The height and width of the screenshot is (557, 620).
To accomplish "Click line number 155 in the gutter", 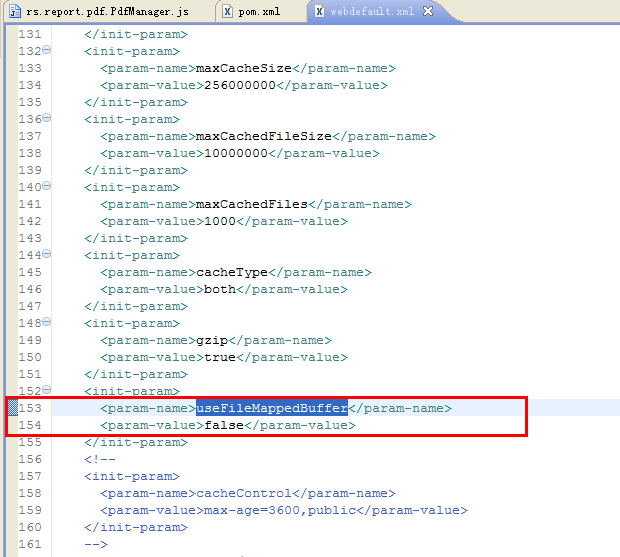I will pyautogui.click(x=30, y=442).
